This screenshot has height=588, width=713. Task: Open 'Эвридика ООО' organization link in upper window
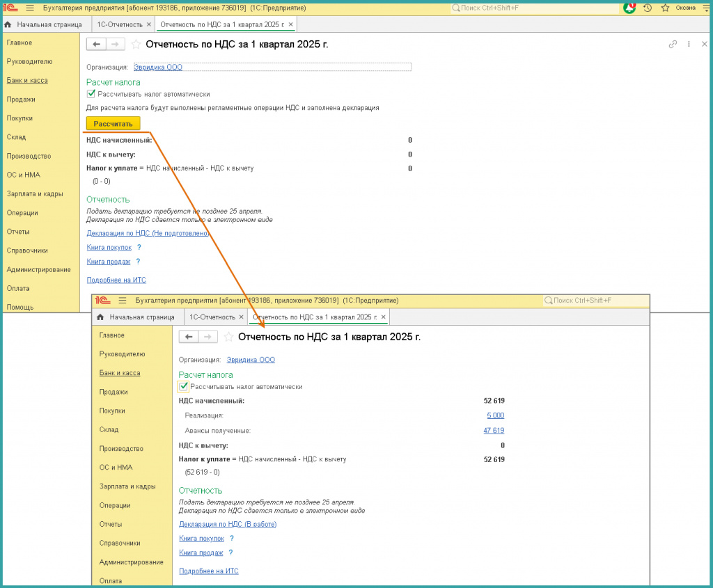pyautogui.click(x=158, y=67)
